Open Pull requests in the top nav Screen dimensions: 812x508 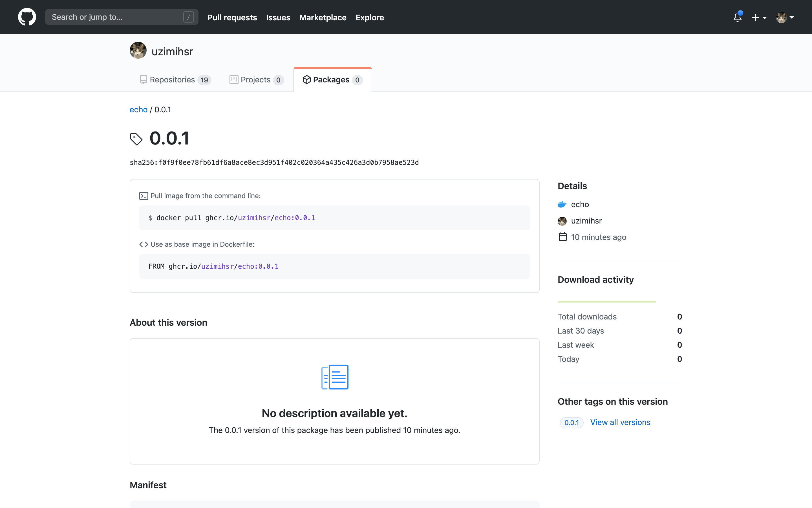(x=232, y=17)
